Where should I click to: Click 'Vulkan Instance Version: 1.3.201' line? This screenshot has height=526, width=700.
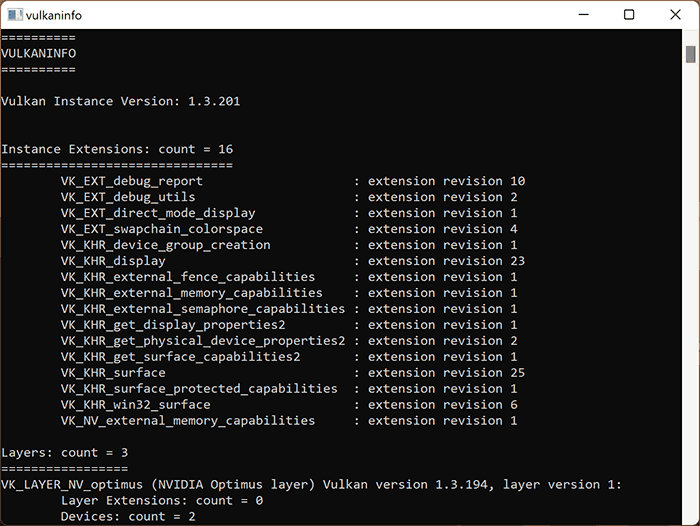click(x=121, y=101)
